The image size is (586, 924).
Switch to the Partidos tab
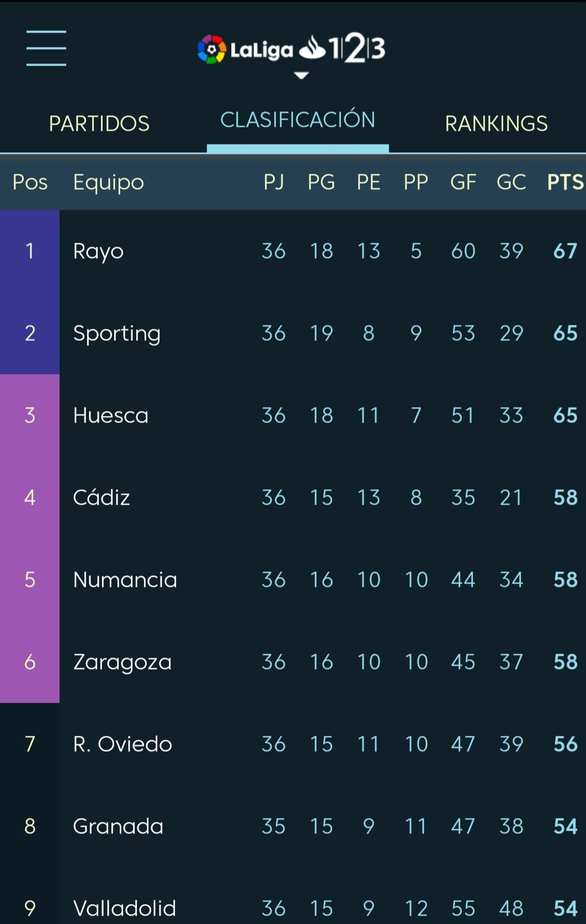pos(99,124)
